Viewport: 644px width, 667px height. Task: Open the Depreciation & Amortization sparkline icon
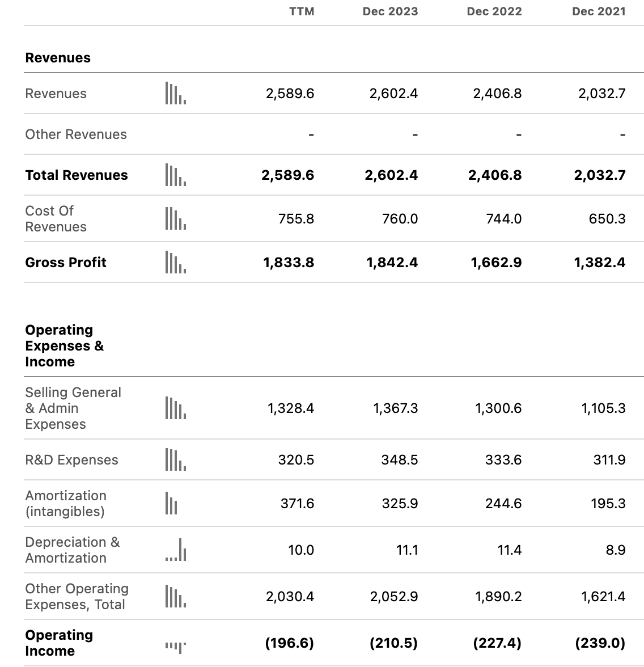(175, 550)
